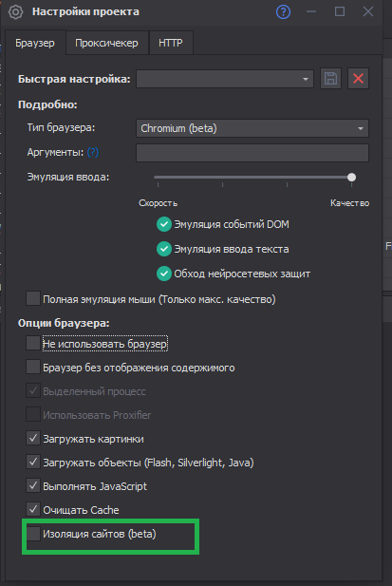Viewport: 392px width, 586px height.
Task: Click the save quick setting floppy icon
Action: point(330,79)
